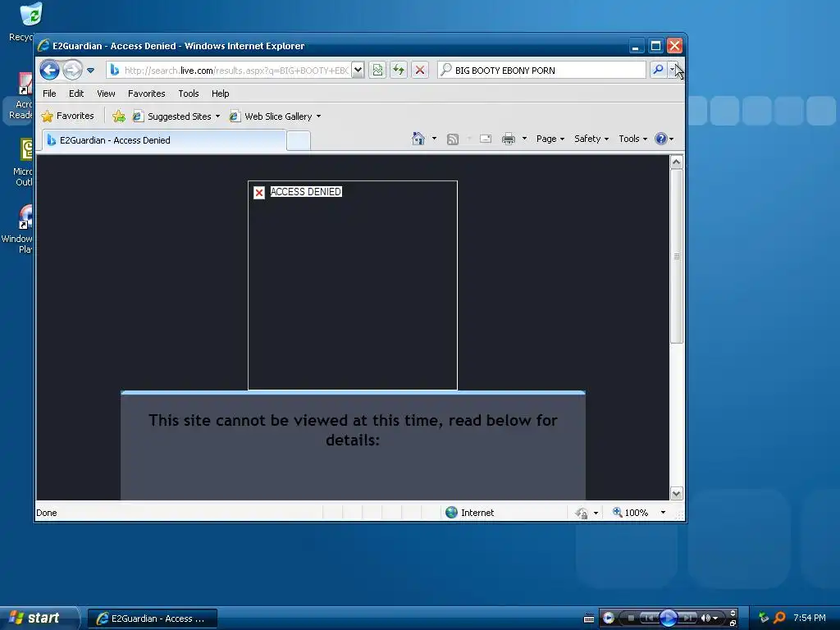This screenshot has width=840, height=630.
Task: Open the Help menu
Action: pos(220,94)
